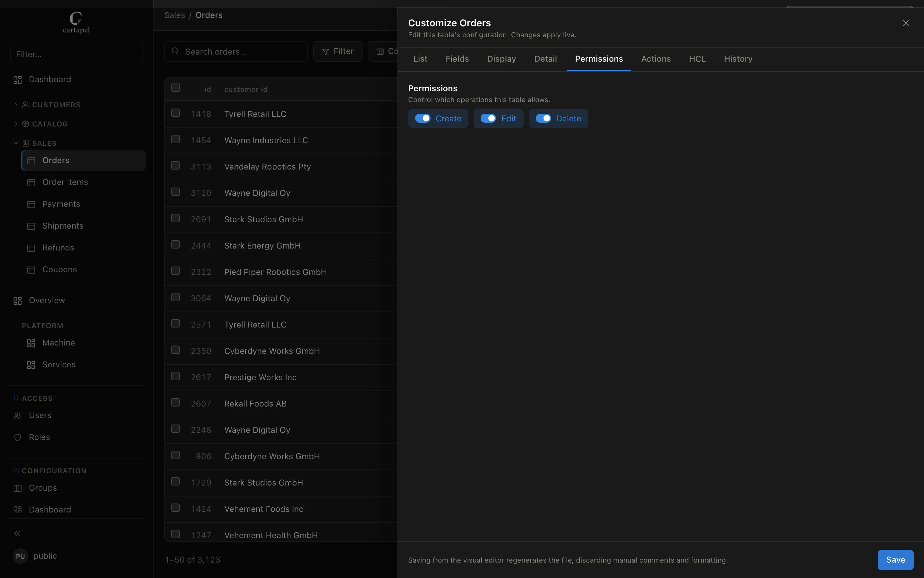Click the Access section shield icon
Viewport: 924px width, 578px height.
16,398
